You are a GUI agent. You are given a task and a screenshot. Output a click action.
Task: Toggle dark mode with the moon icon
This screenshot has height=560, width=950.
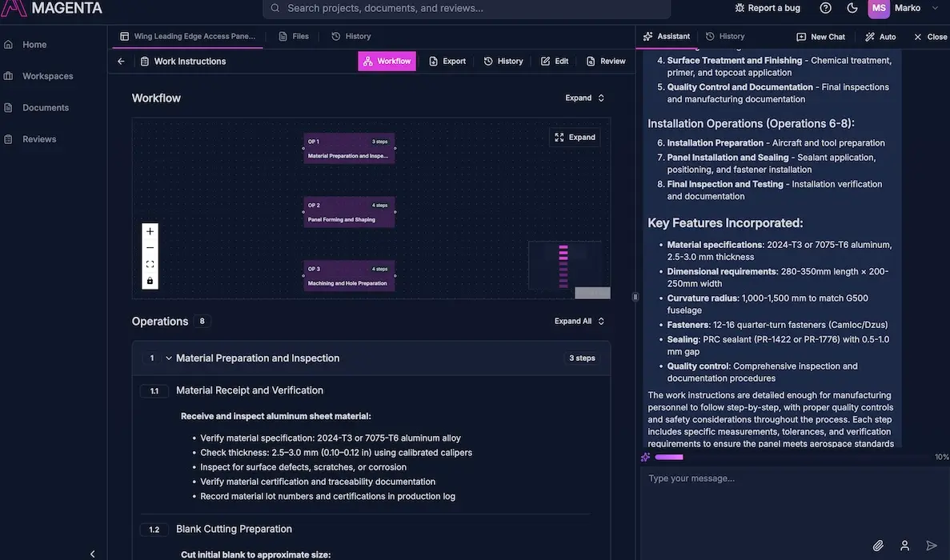click(850, 7)
